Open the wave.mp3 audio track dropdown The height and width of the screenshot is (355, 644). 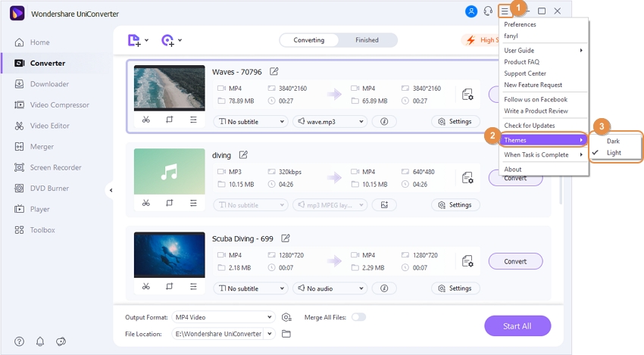point(330,121)
